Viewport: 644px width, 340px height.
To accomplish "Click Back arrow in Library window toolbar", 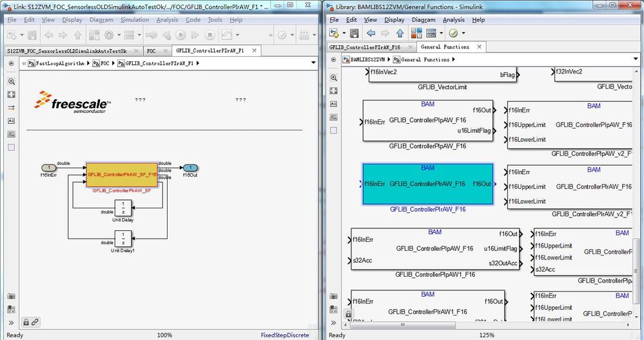I will (371, 33).
